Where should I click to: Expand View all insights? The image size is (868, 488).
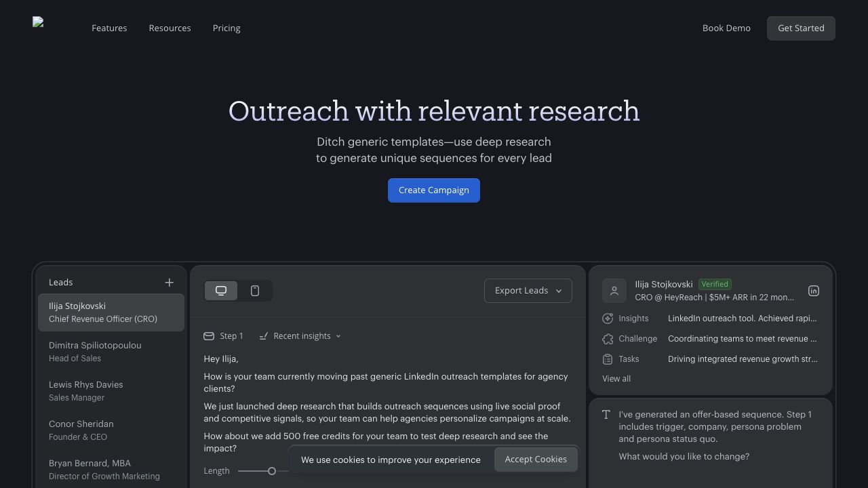tap(616, 379)
